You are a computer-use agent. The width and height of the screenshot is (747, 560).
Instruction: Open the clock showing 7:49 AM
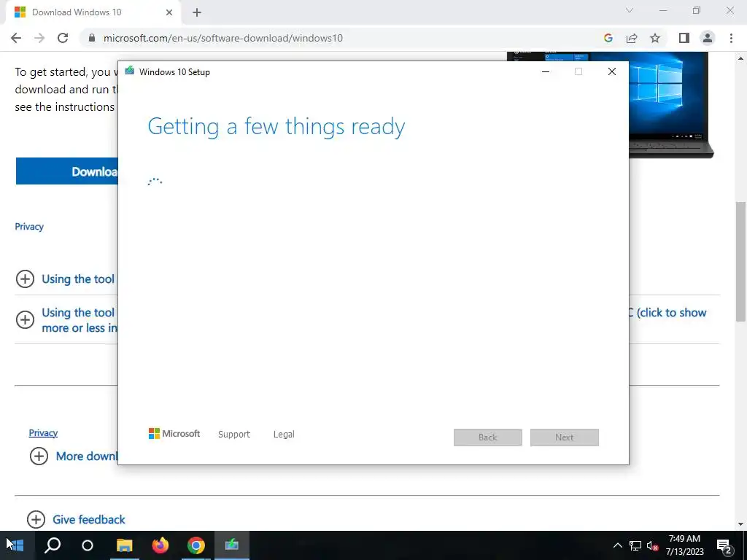point(684,545)
